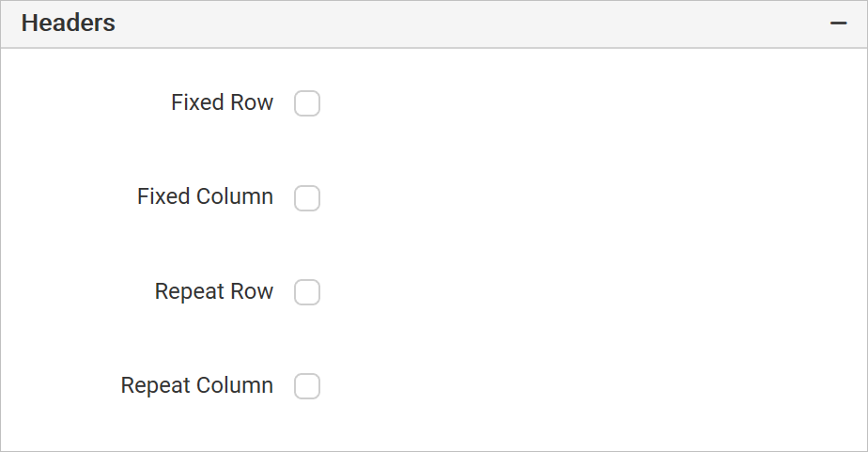Select the checkbox beside Fixed Row
This screenshot has width=868, height=452.
[x=307, y=103]
